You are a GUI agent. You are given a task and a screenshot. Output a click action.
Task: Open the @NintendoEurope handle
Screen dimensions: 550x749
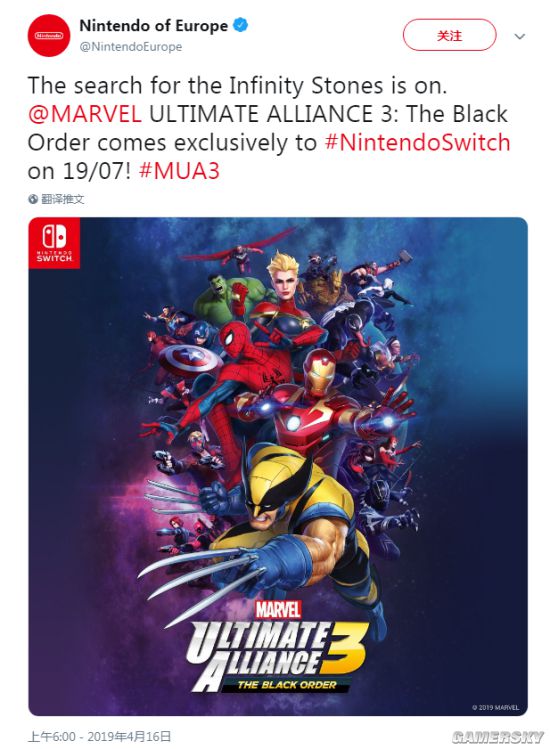130,47
